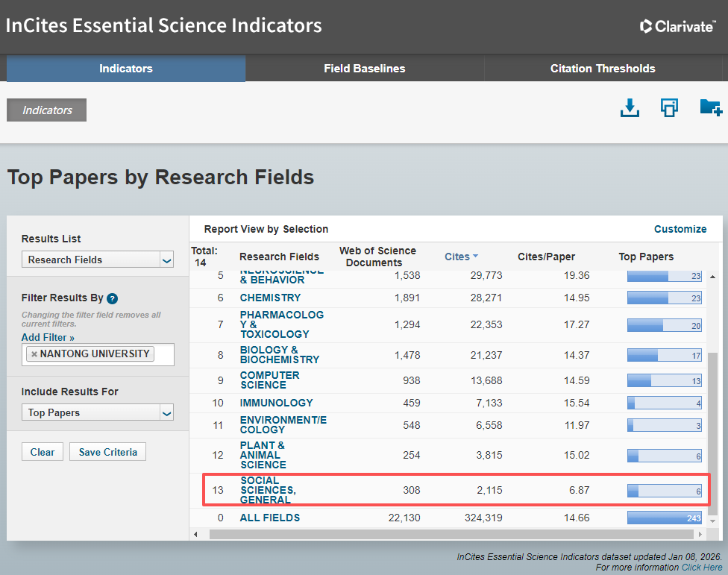Open the Research Fields results list dropdown

(x=98, y=260)
